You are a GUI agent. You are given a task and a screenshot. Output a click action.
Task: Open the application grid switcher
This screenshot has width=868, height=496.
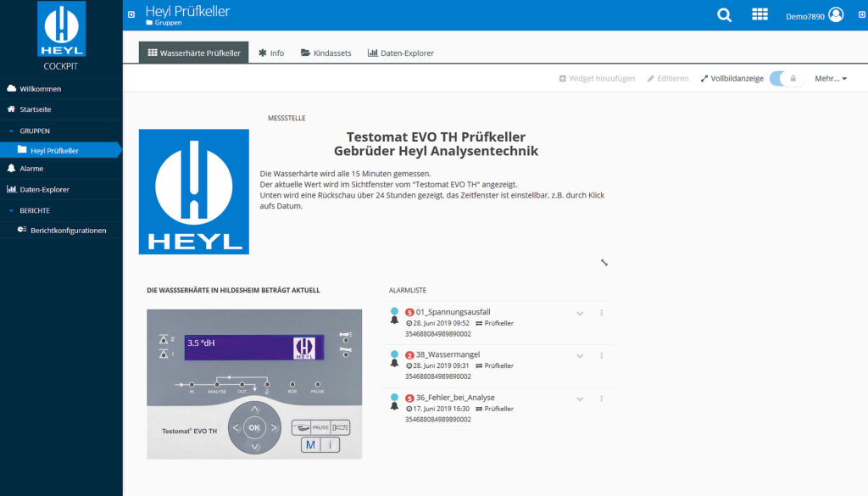(x=759, y=14)
